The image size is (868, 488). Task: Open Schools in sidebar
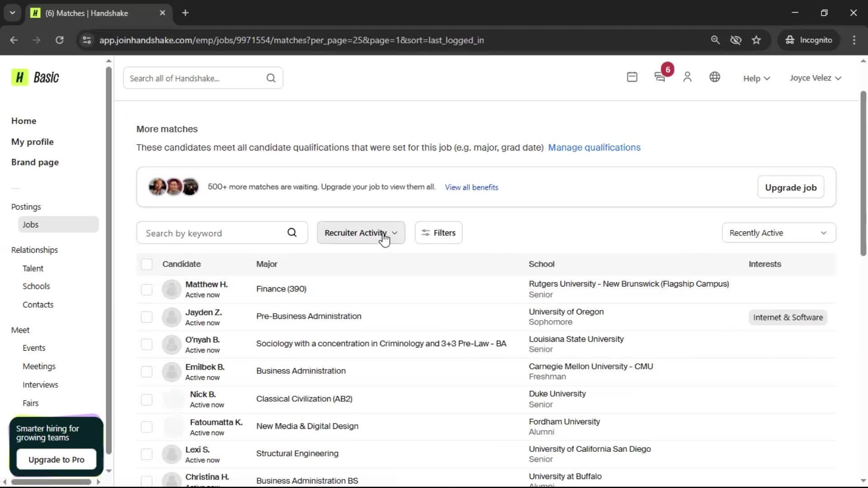coord(36,286)
